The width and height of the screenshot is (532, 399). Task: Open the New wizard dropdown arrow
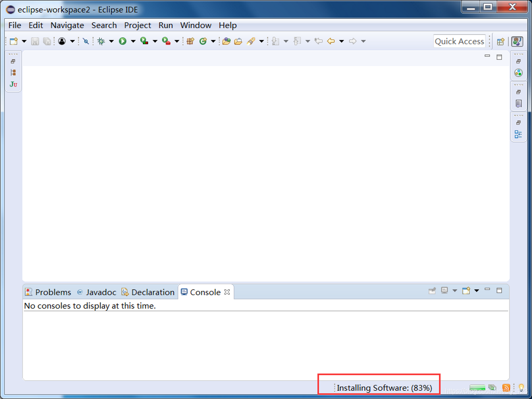24,41
